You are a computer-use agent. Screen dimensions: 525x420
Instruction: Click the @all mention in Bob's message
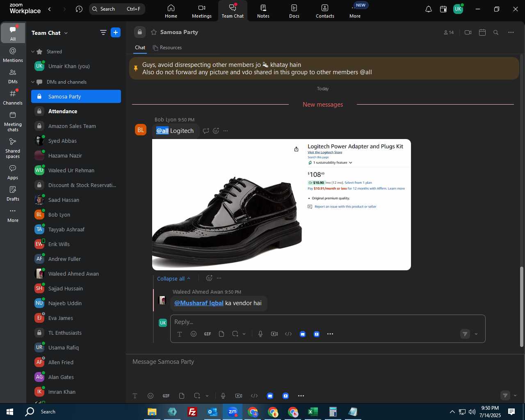point(162,131)
